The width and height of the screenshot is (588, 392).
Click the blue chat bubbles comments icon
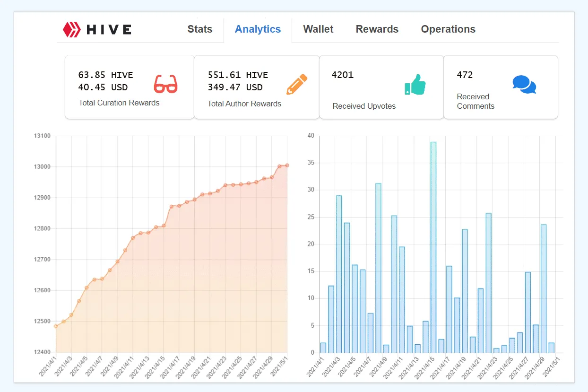pyautogui.click(x=524, y=84)
